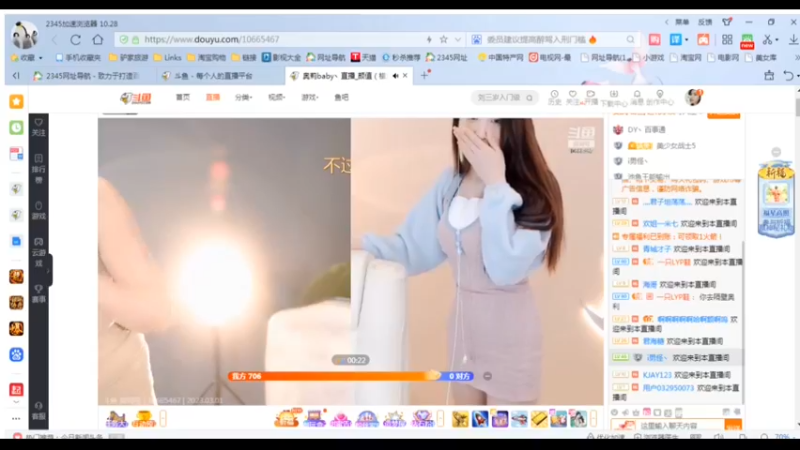Screen dimensions: 800x450
Task: Open the 分类 dropdown in Douyu nav
Action: [x=243, y=97]
